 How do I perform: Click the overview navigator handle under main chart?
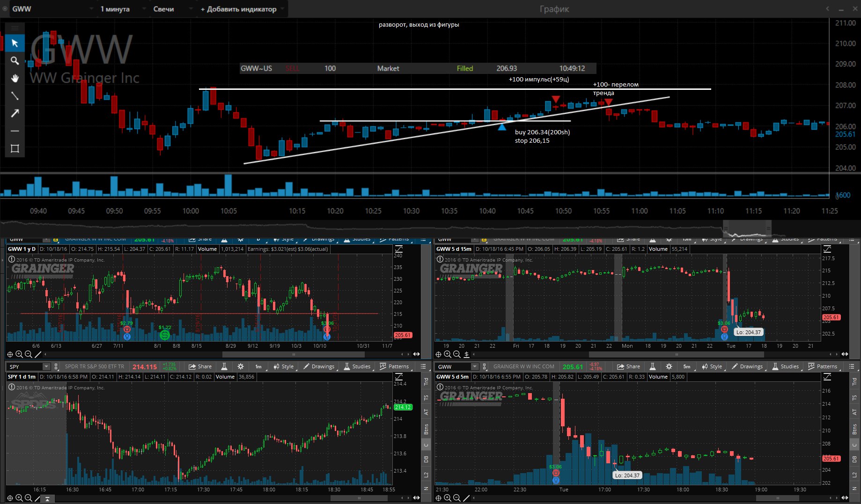click(x=747, y=228)
